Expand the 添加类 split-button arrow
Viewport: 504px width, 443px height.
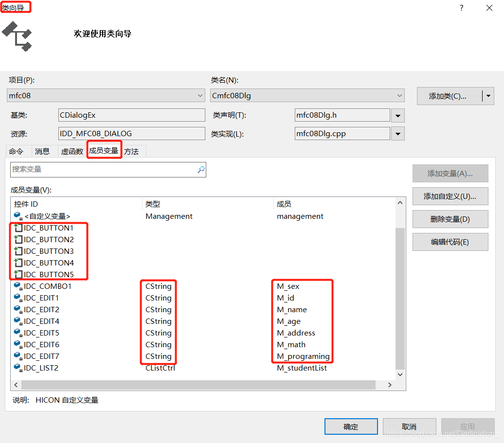click(x=488, y=96)
